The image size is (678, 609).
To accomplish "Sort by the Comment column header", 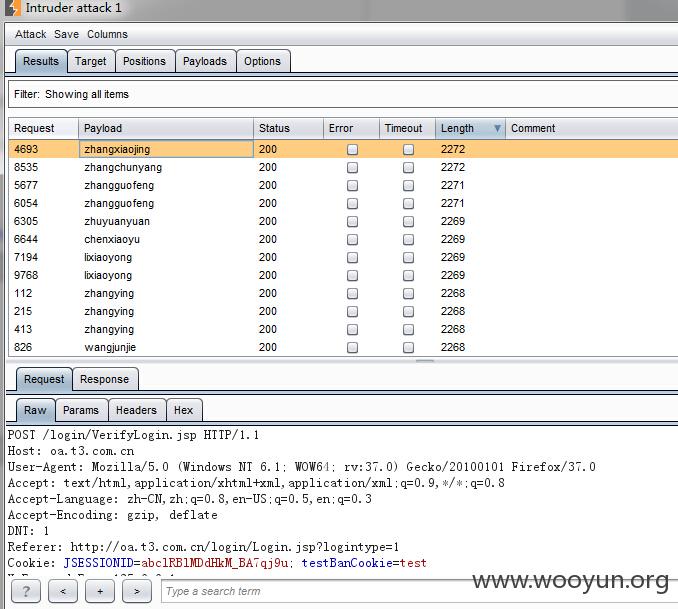I will pos(592,128).
